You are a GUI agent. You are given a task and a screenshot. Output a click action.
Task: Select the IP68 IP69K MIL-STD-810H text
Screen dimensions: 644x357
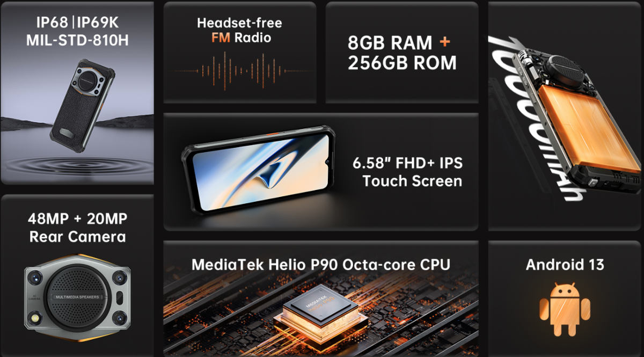(77, 31)
